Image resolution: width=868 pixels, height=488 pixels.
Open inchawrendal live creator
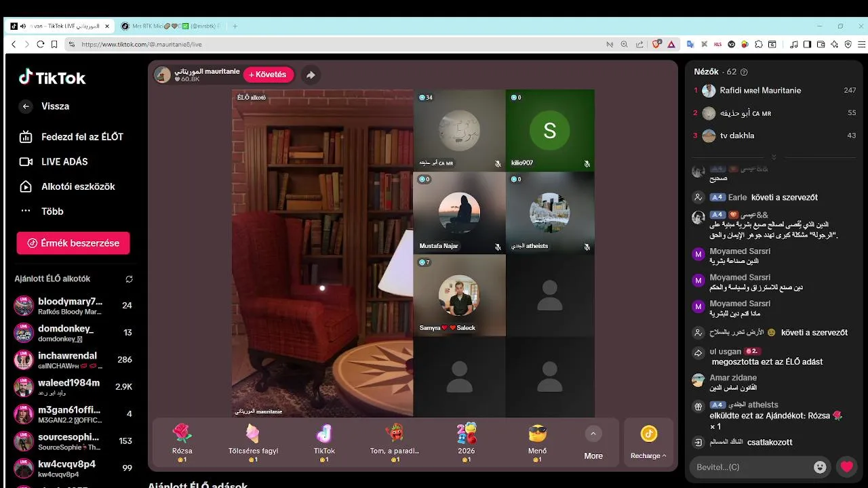(73, 359)
